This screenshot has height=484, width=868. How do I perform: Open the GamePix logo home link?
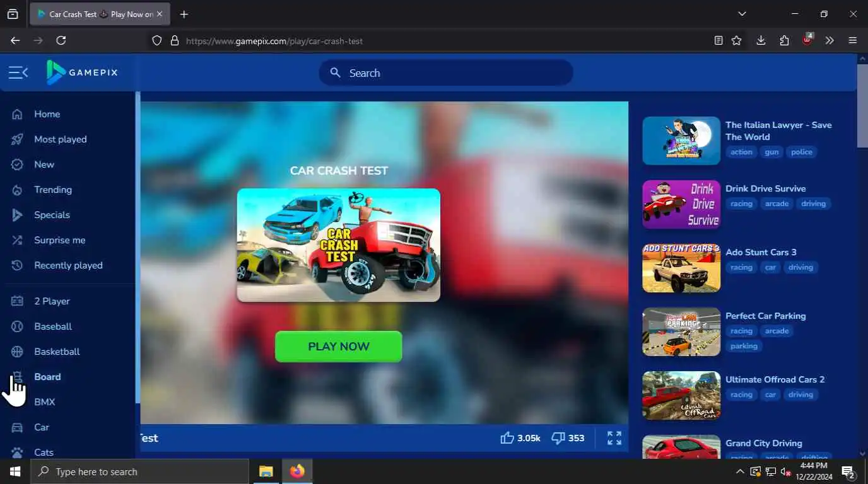point(82,72)
